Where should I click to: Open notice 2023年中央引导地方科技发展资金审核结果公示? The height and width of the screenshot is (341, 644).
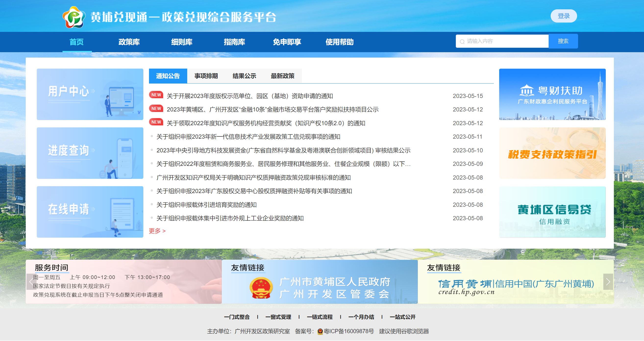coord(284,150)
